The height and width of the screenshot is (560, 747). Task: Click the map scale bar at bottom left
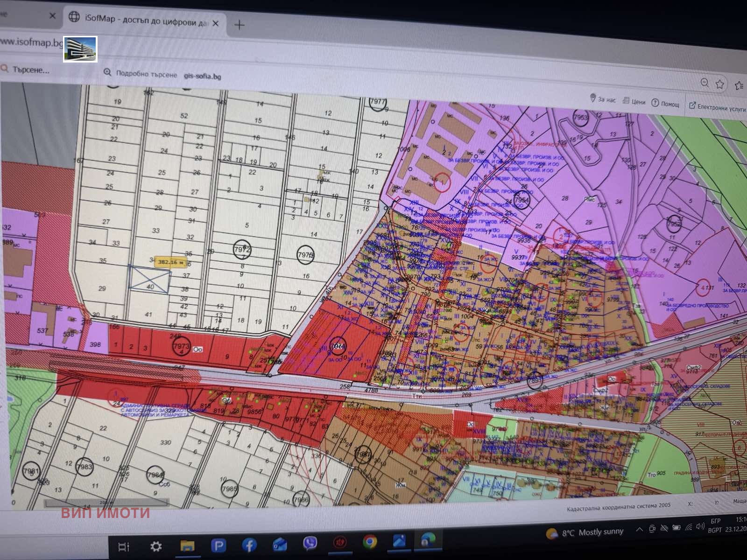pyautogui.click(x=105, y=503)
